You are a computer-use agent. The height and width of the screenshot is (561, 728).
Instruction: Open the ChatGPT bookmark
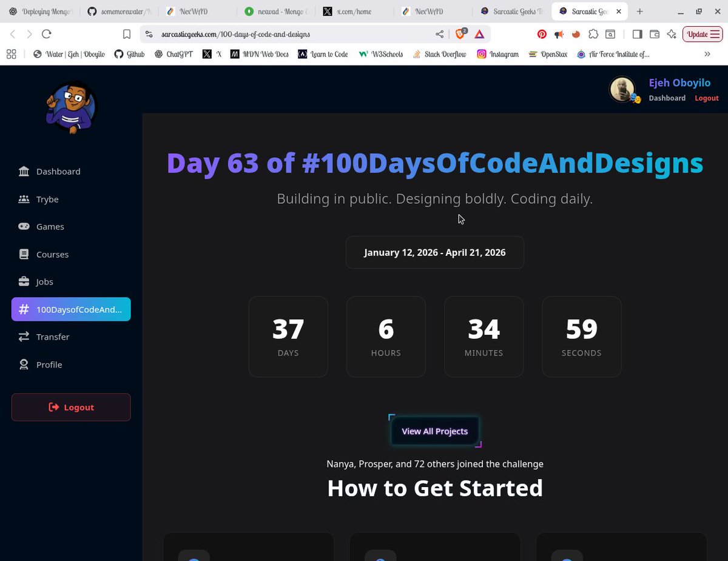tap(173, 54)
